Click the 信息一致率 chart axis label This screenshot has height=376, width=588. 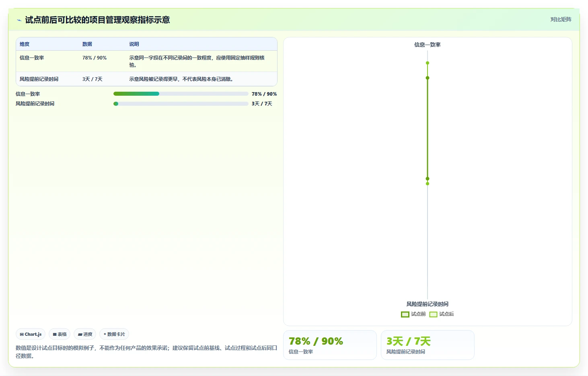pos(428,45)
